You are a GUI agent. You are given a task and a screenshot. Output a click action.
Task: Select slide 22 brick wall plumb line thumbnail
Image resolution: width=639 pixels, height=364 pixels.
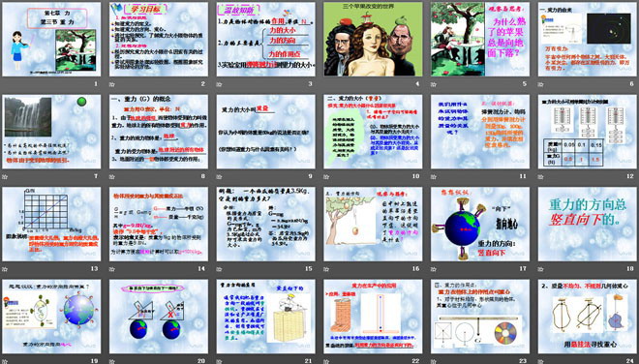[373, 317]
